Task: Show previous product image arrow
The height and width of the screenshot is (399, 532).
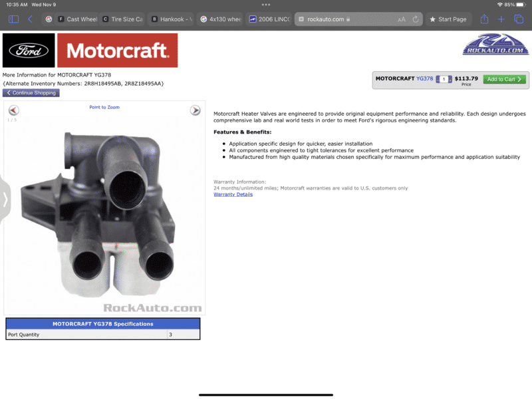Action: point(14,110)
